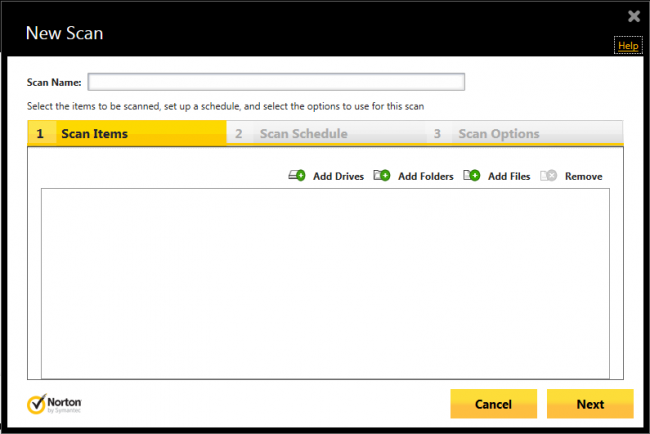Focus the Scan Name text field
650x434 pixels.
(x=276, y=82)
